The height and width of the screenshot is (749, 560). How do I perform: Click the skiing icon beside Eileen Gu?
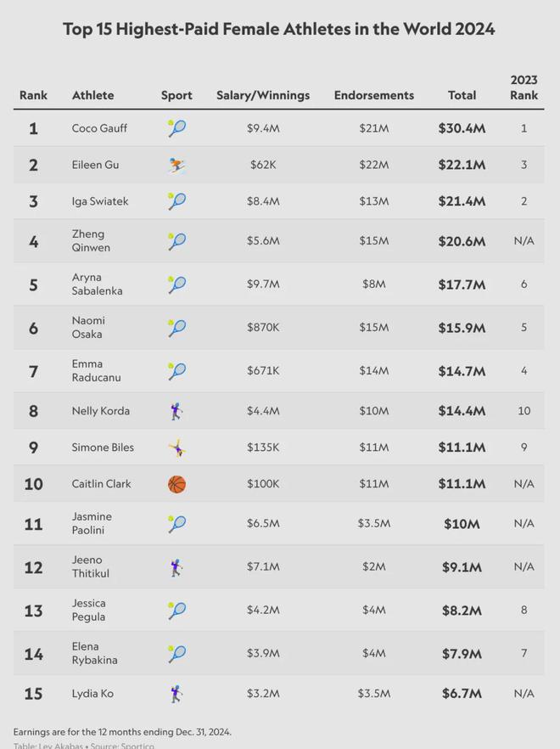176,165
